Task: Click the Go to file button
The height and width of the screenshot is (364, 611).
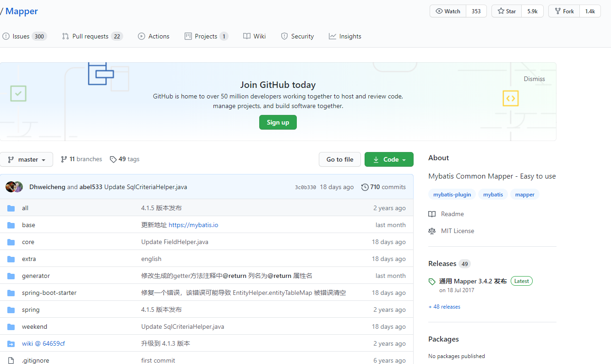Action: 340,159
